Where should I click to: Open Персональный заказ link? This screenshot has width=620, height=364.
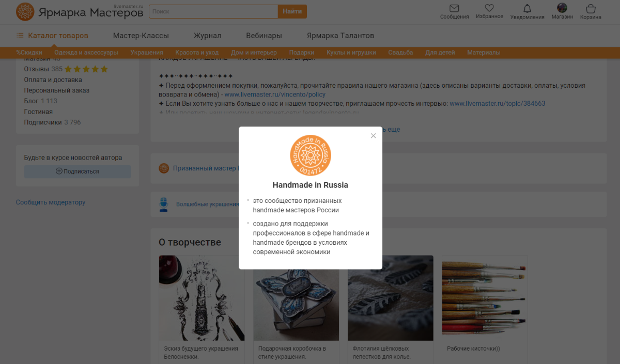tap(57, 90)
